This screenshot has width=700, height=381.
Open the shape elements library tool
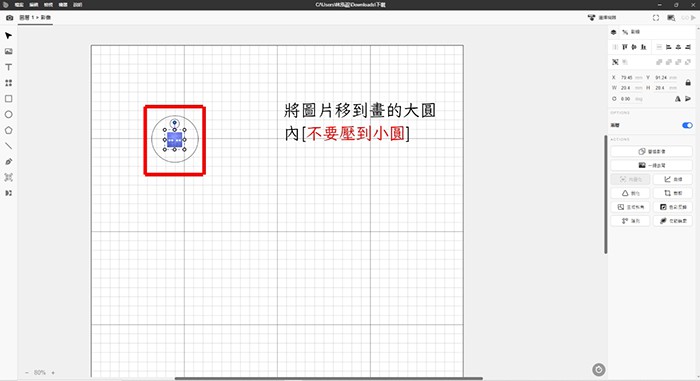pyautogui.click(x=8, y=83)
